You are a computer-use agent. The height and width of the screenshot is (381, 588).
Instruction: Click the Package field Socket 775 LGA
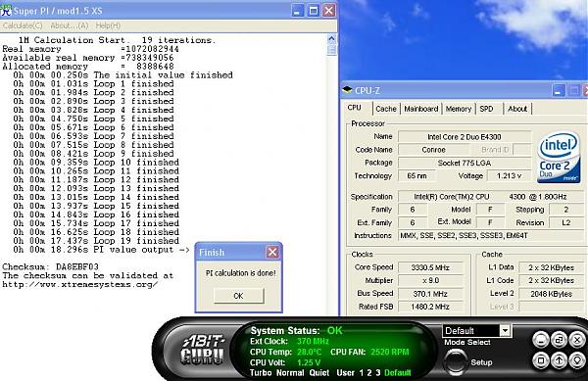pyautogui.click(x=465, y=163)
